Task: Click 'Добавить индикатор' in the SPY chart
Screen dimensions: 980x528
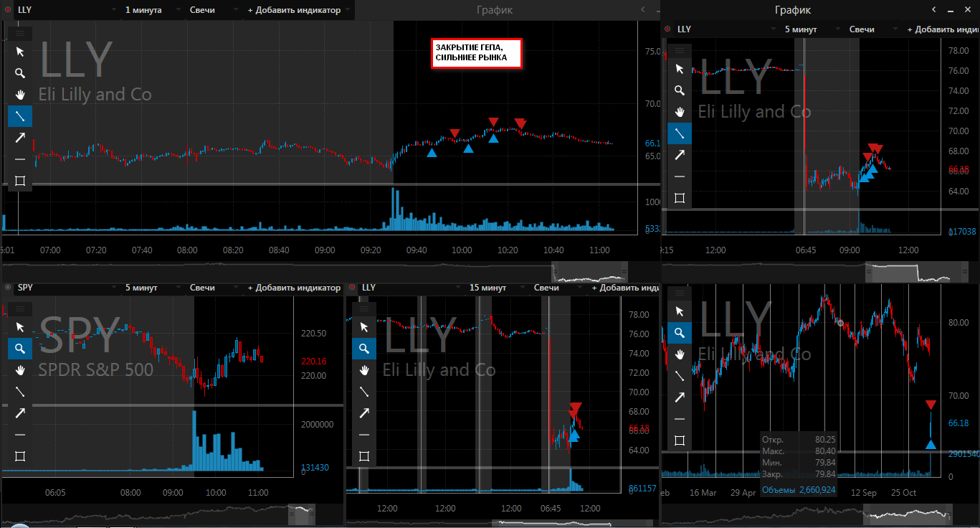Action: coord(294,288)
